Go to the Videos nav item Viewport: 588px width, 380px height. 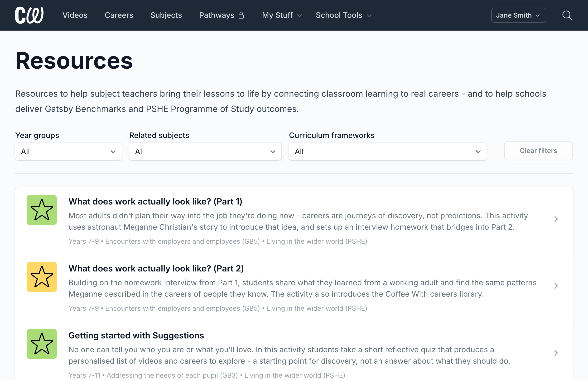[x=75, y=15]
